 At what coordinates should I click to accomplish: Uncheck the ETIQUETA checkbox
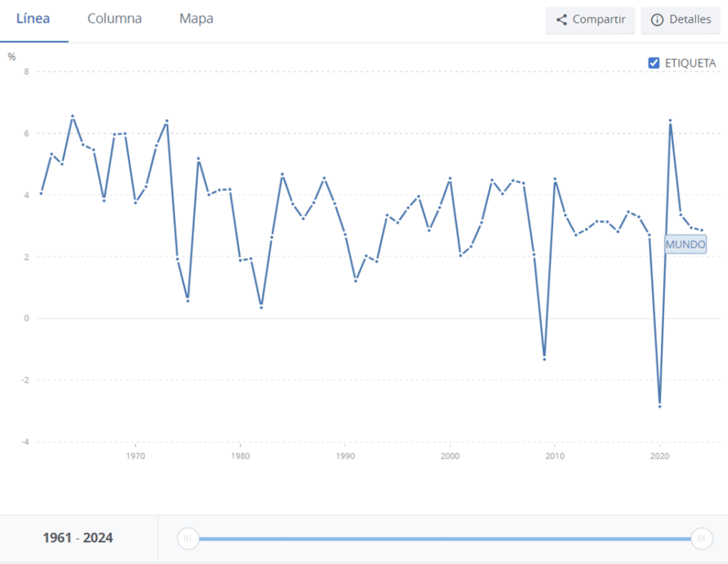point(654,63)
